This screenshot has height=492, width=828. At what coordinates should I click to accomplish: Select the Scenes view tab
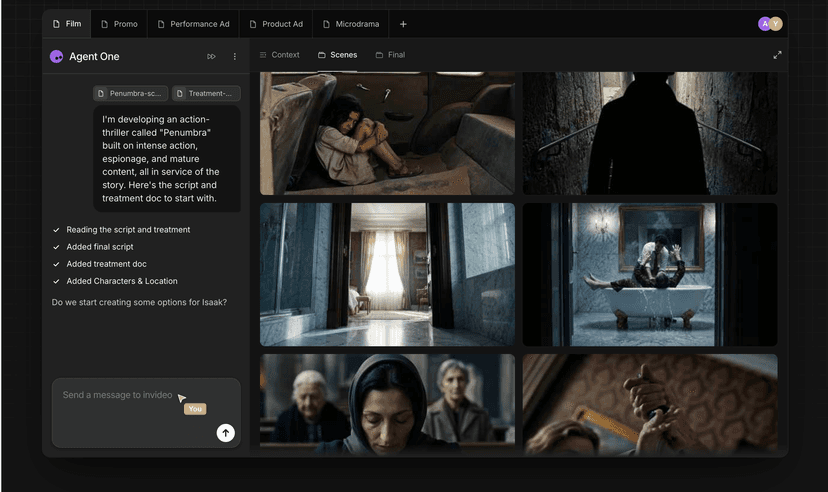click(x=337, y=55)
